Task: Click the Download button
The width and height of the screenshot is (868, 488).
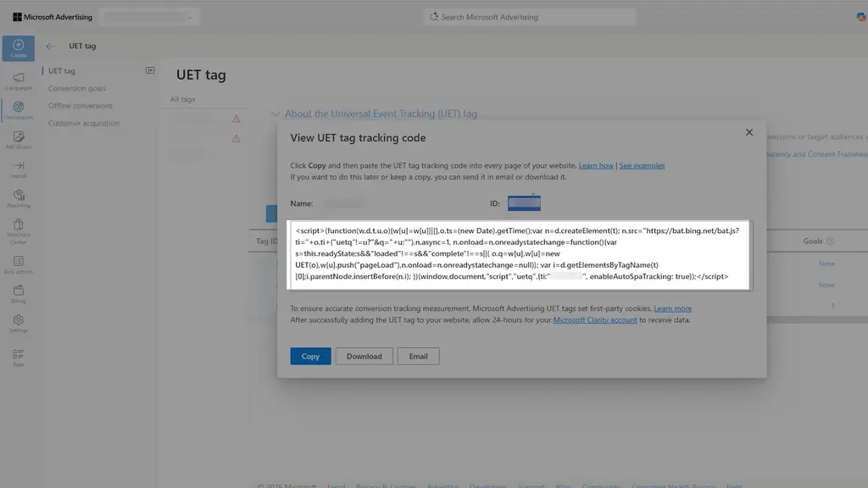Action: pyautogui.click(x=364, y=357)
